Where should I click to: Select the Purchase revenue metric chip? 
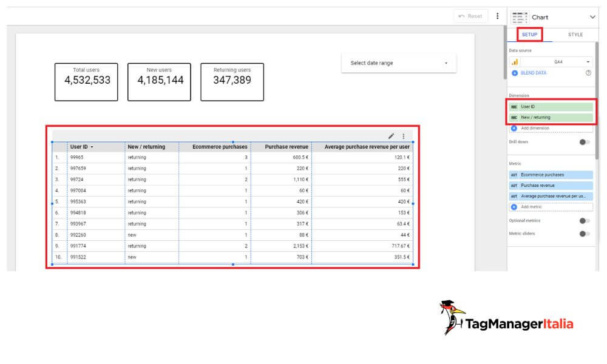click(551, 185)
